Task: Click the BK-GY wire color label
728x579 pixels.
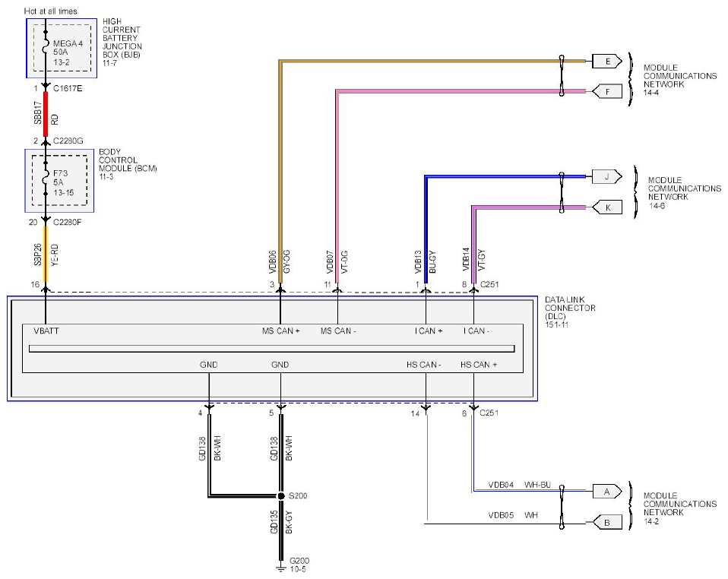Action: point(289,522)
